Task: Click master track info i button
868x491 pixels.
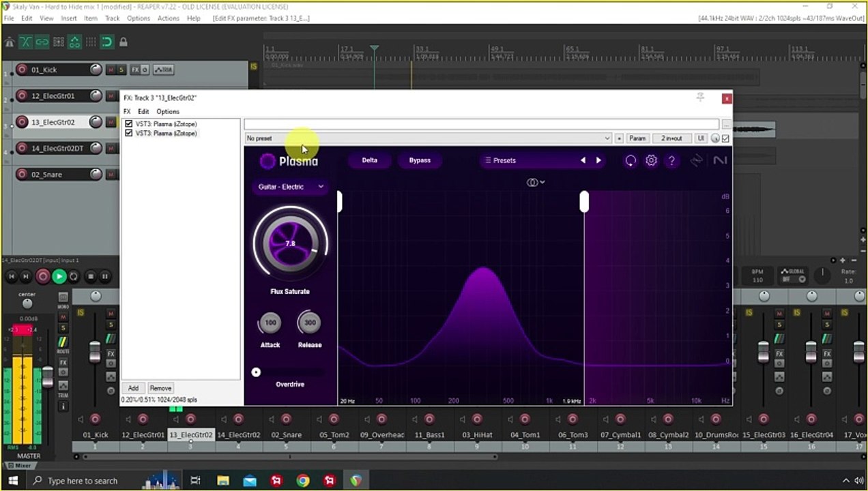Action: [x=63, y=406]
